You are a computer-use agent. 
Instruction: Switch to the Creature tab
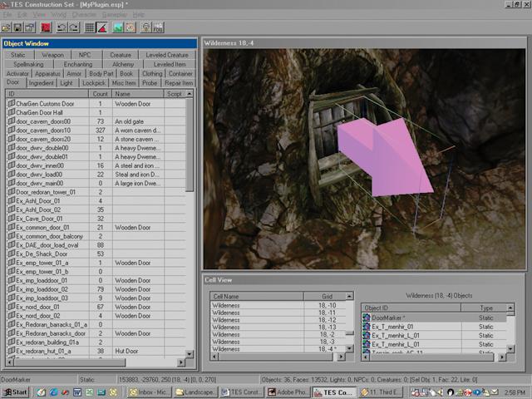coord(121,55)
